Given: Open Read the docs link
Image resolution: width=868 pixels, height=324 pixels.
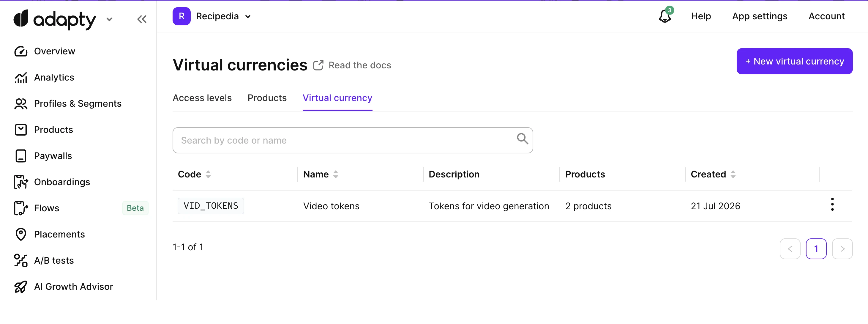Looking at the screenshot, I should click(x=359, y=65).
